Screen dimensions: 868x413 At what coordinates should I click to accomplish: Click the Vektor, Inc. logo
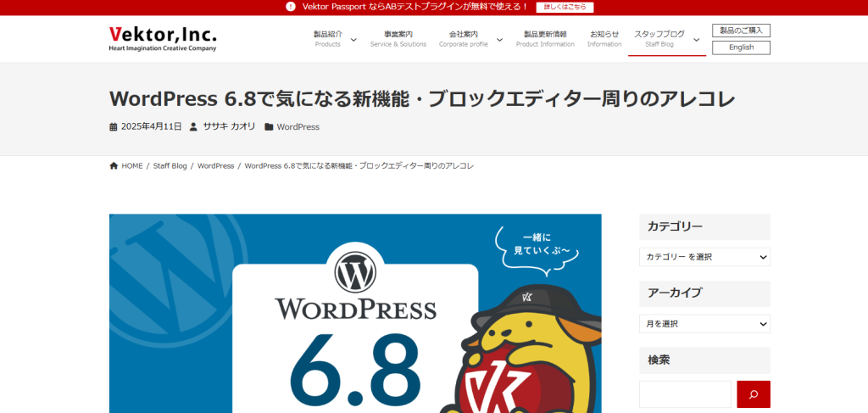[x=163, y=38]
